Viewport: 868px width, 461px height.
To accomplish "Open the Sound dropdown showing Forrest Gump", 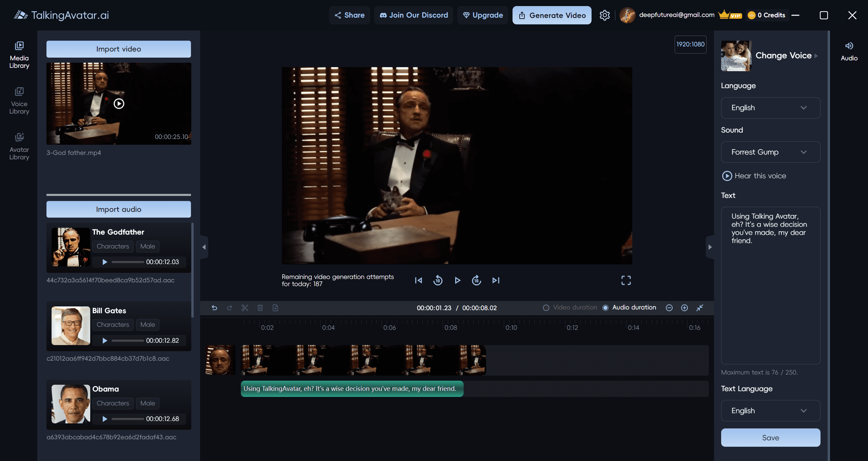I will [771, 152].
